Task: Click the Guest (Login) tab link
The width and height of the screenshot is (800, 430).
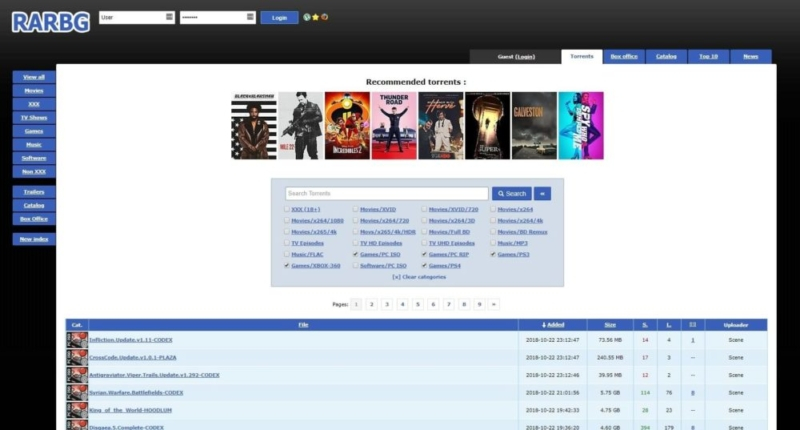Action: (x=516, y=57)
